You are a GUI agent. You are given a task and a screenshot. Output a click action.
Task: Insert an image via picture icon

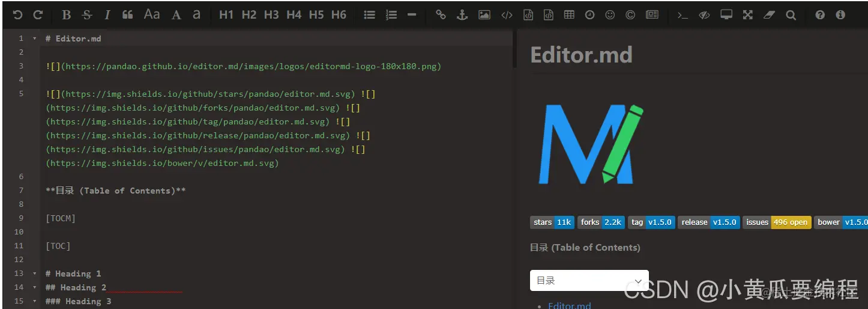point(484,15)
